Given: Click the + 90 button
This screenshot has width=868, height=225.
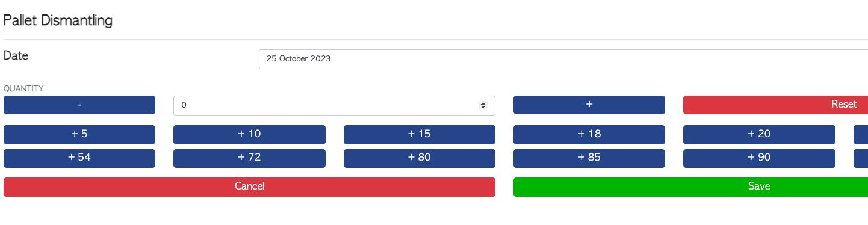Looking at the screenshot, I should click(x=759, y=158).
